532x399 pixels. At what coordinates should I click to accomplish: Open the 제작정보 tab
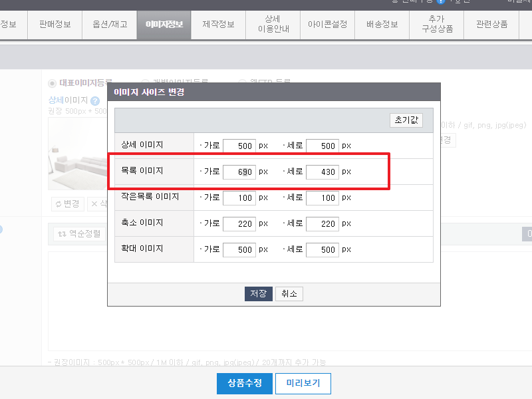click(218, 25)
